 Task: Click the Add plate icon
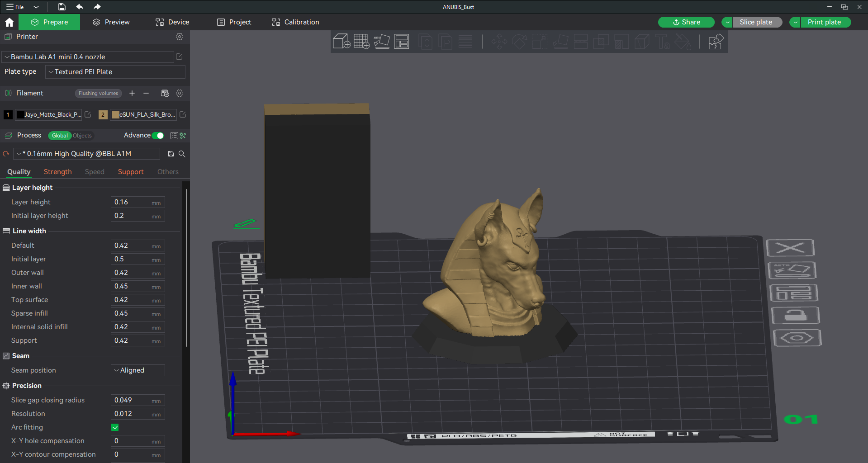361,42
